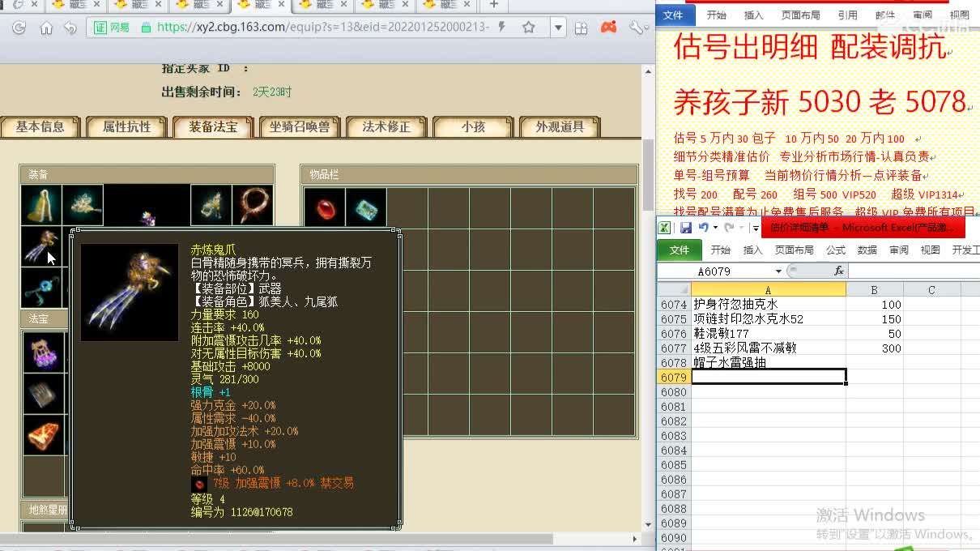
Task: Select the golden robe equipment icon
Action: [41, 206]
